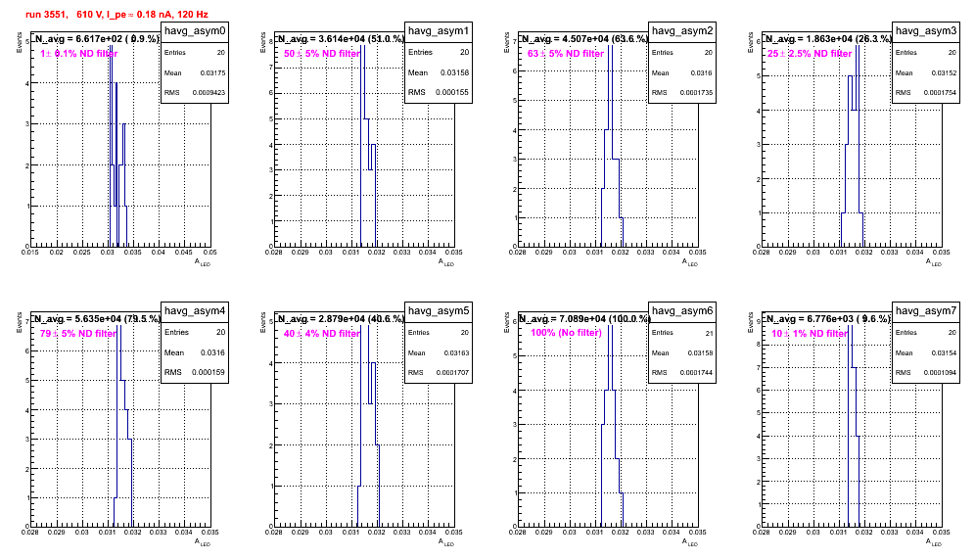Select the havg_asym4 stats box title
The width and height of the screenshot is (975, 560).
(195, 310)
